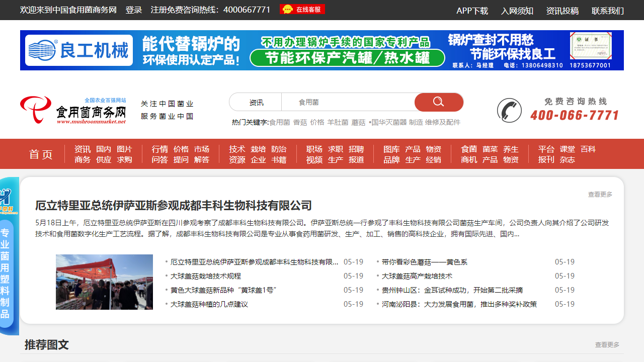
Task: Select 解答 in the navigation bar
Action: point(202,160)
